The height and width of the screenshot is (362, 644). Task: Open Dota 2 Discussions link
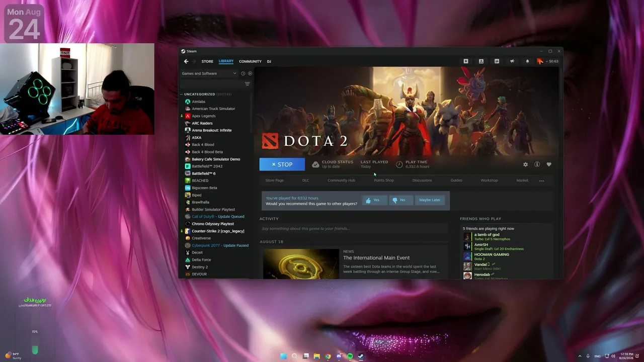(422, 180)
